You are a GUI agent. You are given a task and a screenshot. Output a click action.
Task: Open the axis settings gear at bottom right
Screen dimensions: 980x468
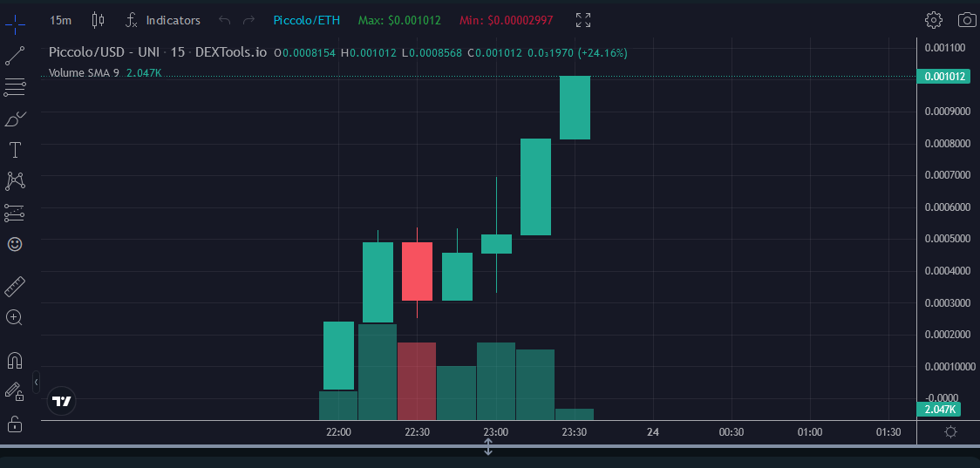click(x=950, y=431)
